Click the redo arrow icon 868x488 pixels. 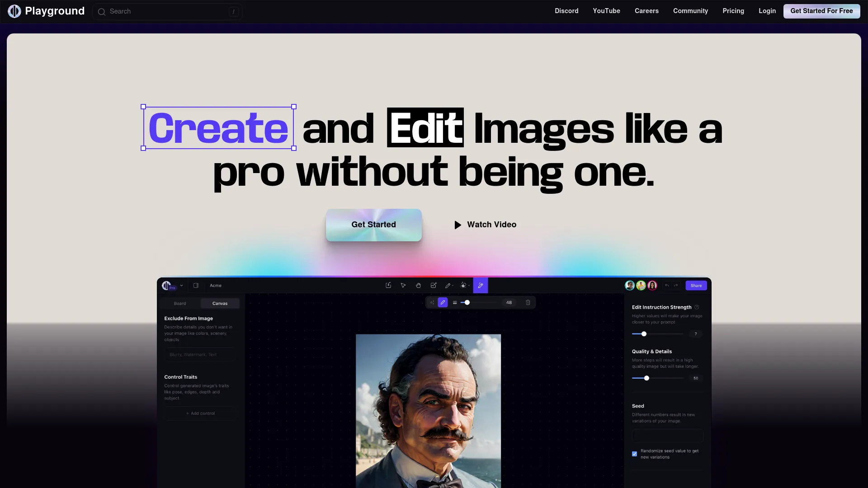point(676,286)
